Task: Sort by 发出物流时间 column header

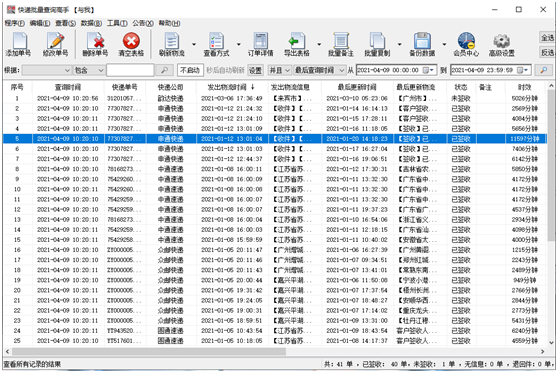Action: click(232, 87)
